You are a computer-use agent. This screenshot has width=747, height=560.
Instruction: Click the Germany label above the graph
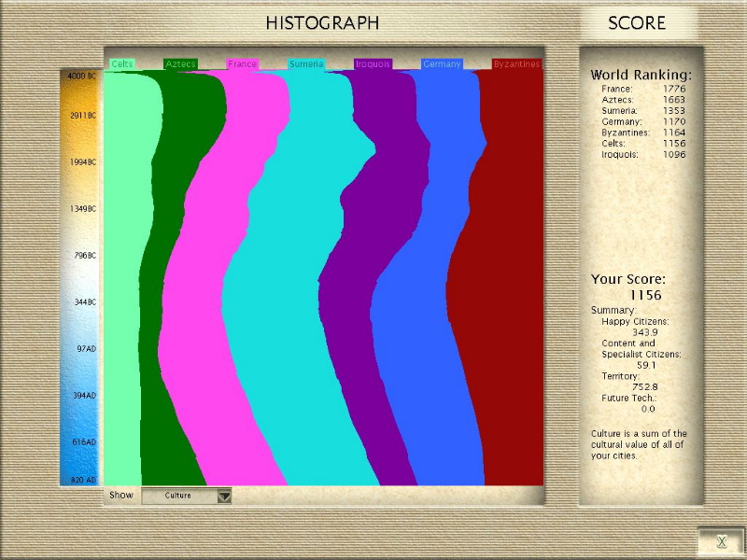coord(442,64)
